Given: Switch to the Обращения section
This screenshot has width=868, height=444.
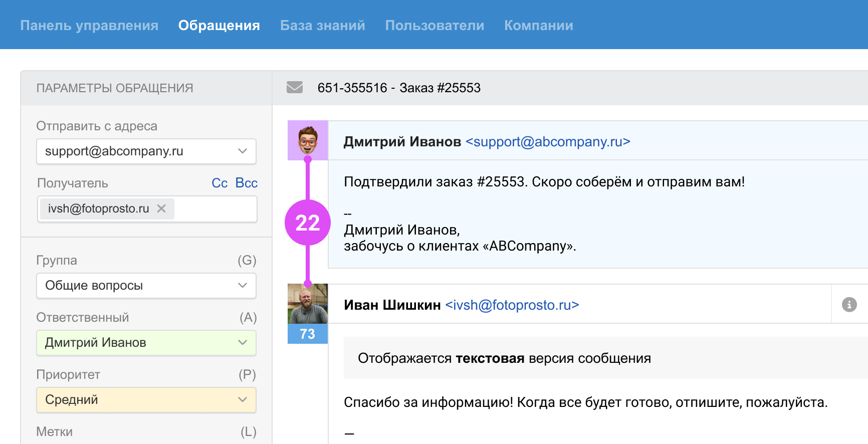Looking at the screenshot, I should pos(219,26).
